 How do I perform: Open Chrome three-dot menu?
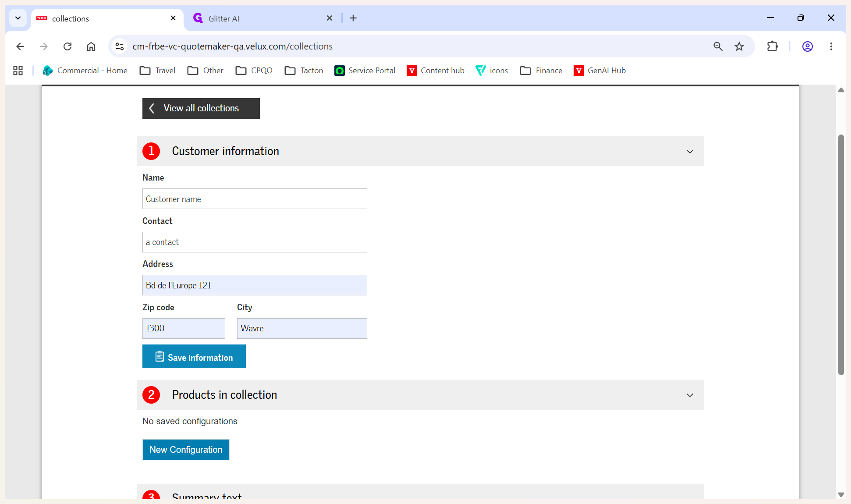pos(831,46)
